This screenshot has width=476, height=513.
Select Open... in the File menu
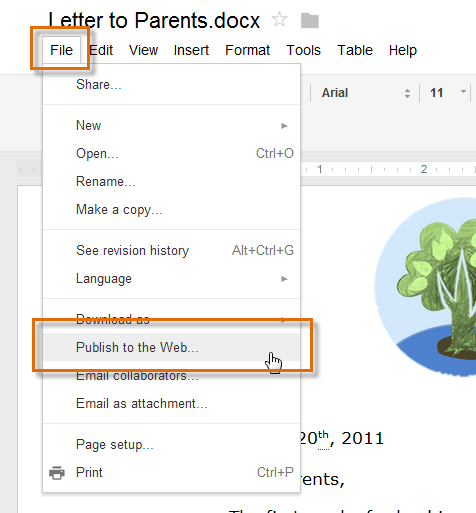tap(172, 154)
